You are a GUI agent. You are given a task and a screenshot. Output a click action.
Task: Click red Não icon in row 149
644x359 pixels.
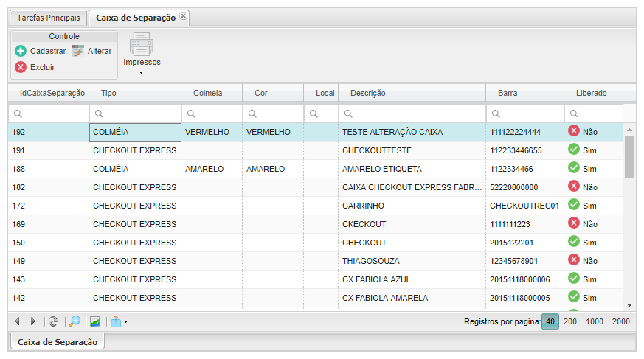[x=574, y=260]
